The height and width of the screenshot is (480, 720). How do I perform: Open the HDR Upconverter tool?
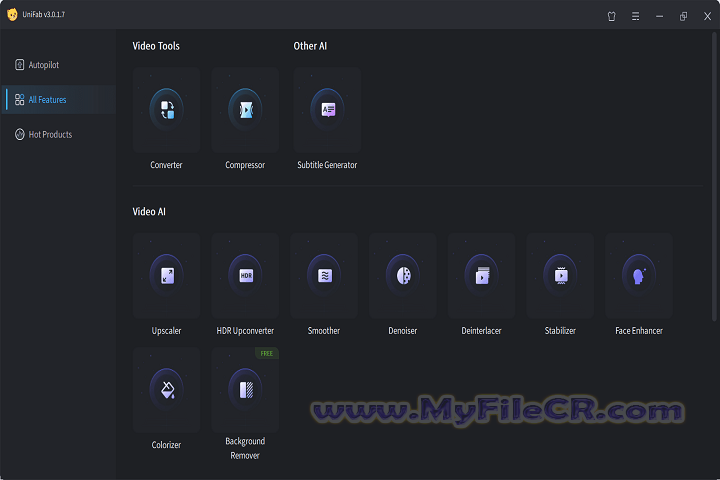coord(245,276)
